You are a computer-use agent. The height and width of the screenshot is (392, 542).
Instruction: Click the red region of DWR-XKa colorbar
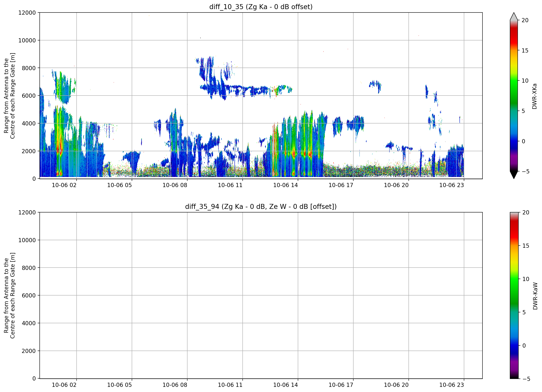click(514, 36)
